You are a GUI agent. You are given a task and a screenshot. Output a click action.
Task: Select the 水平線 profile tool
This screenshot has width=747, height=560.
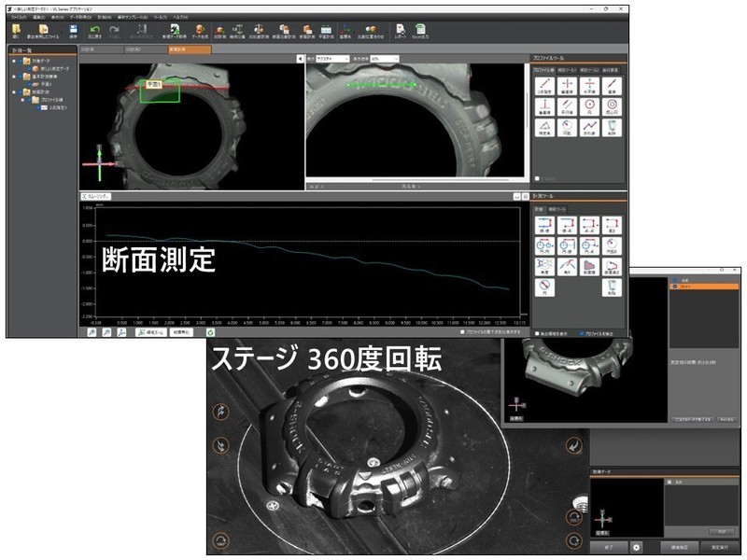[589, 86]
